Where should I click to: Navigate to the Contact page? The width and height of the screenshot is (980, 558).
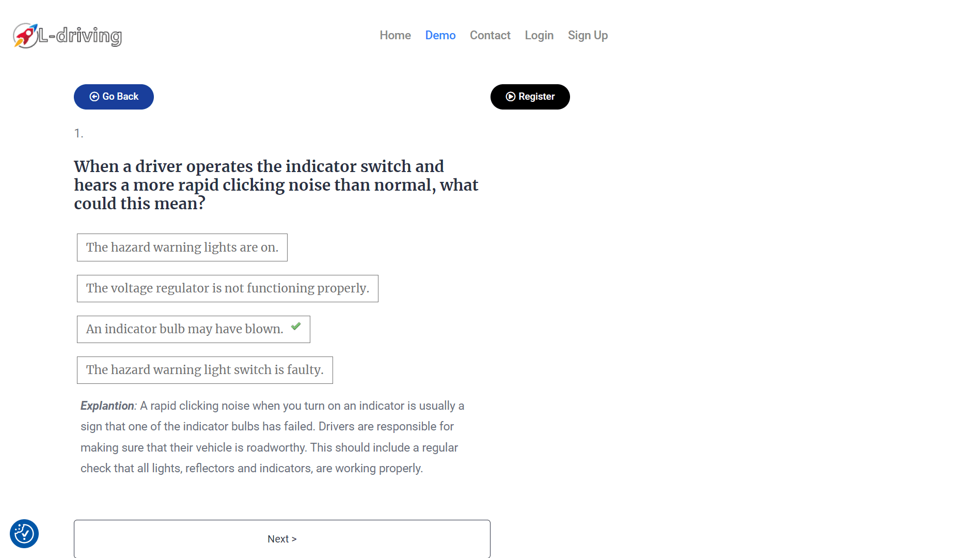489,35
